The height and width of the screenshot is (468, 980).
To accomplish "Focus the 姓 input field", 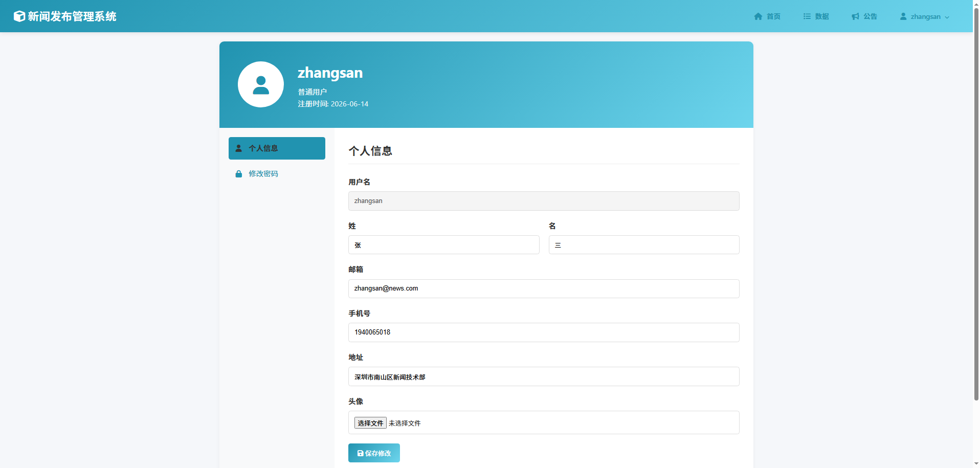I will point(443,245).
